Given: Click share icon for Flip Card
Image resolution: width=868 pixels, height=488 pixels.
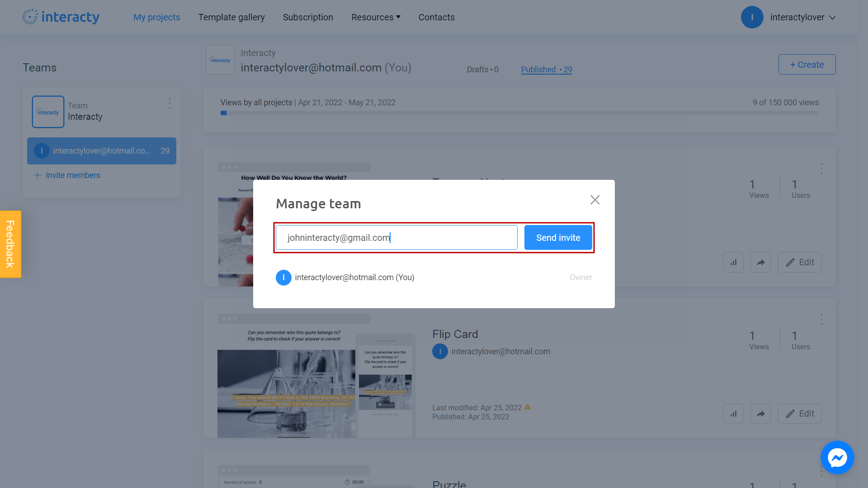Looking at the screenshot, I should pos(760,414).
